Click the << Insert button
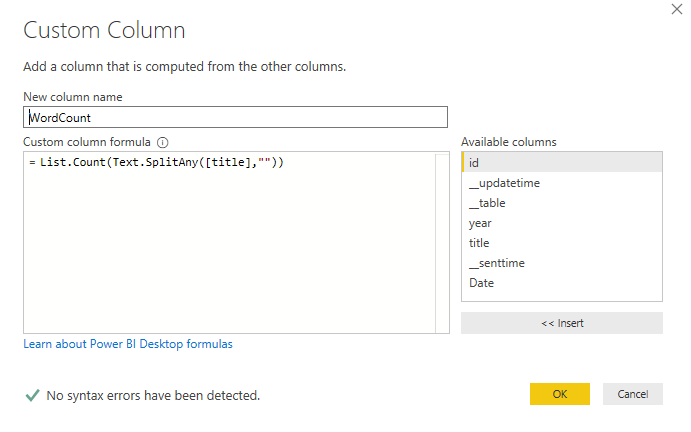This screenshot has height=432, width=691. click(562, 323)
